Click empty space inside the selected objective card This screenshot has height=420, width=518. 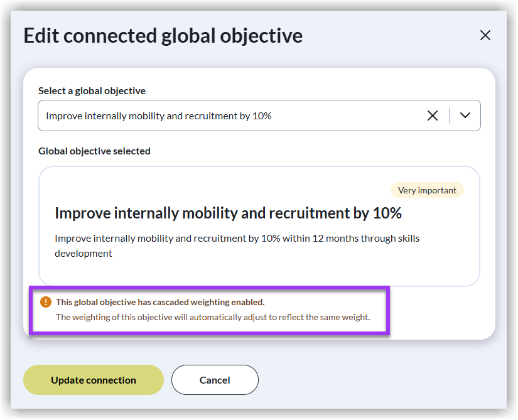(x=251, y=271)
